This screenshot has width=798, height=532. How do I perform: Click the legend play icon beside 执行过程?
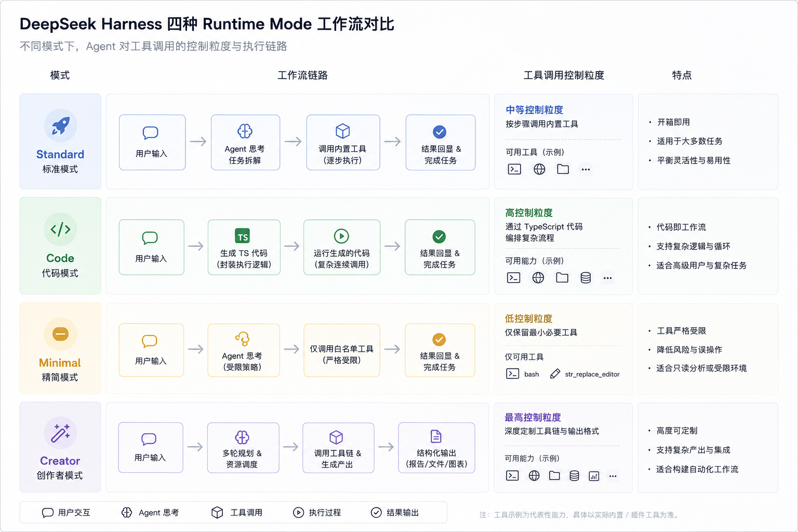click(x=298, y=512)
